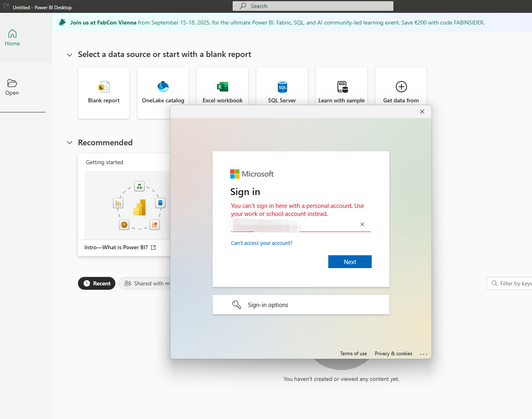
Task: Click the Open folder icon
Action: [x=12, y=83]
